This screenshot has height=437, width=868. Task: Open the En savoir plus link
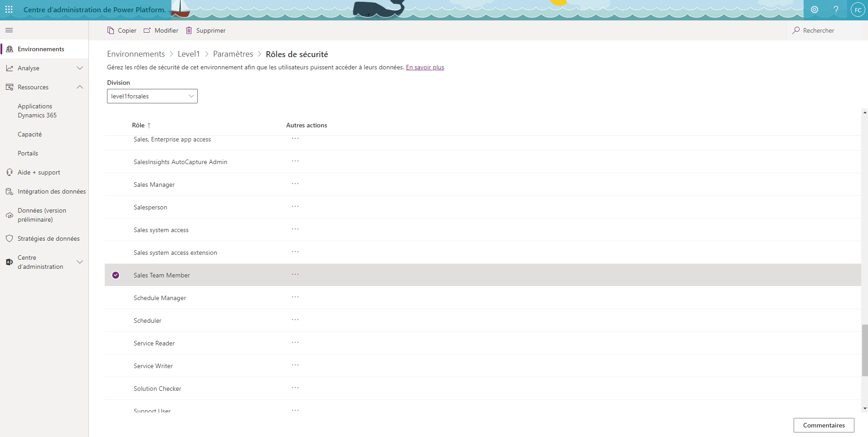[425, 67]
